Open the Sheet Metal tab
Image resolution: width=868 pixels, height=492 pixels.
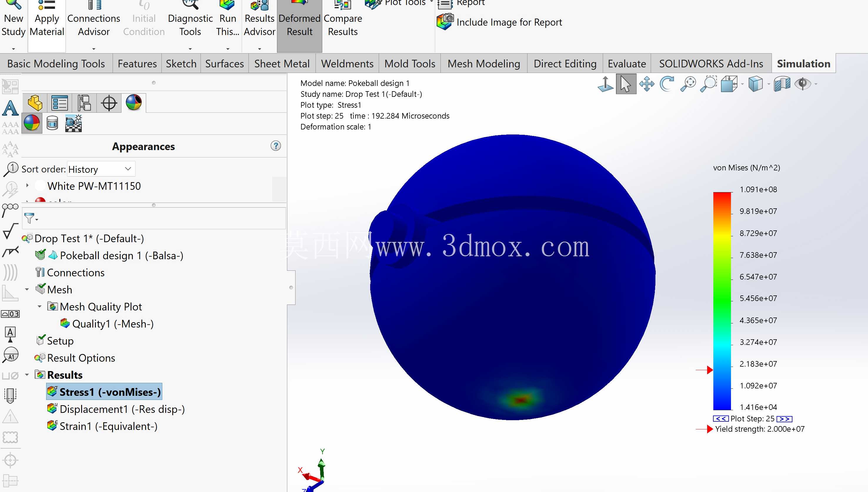pos(282,64)
